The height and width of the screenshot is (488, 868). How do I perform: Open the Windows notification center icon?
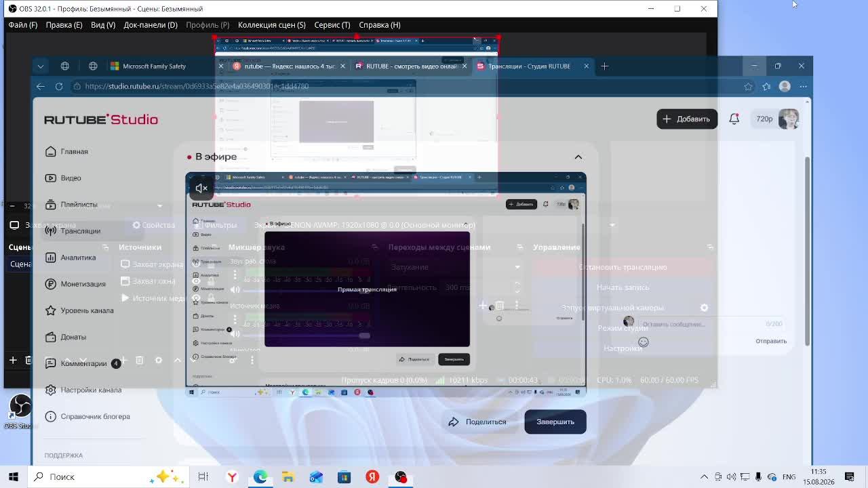[x=849, y=476]
